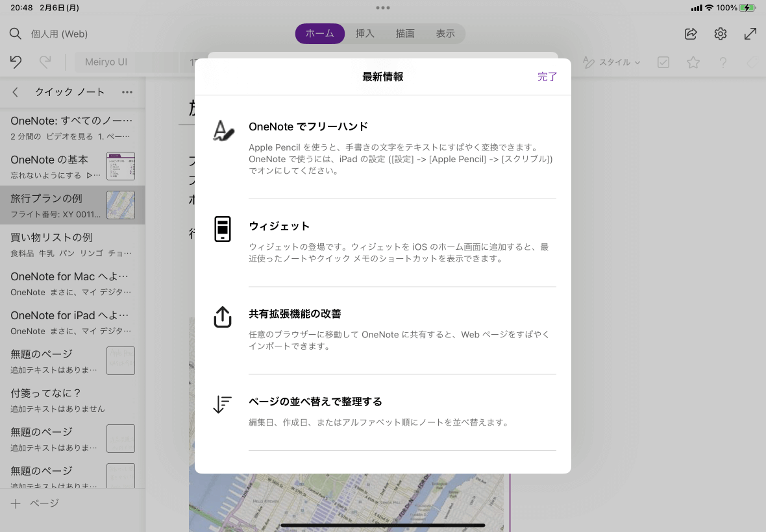Click the share extension upload icon
Image resolution: width=766 pixels, height=532 pixels.
[222, 317]
